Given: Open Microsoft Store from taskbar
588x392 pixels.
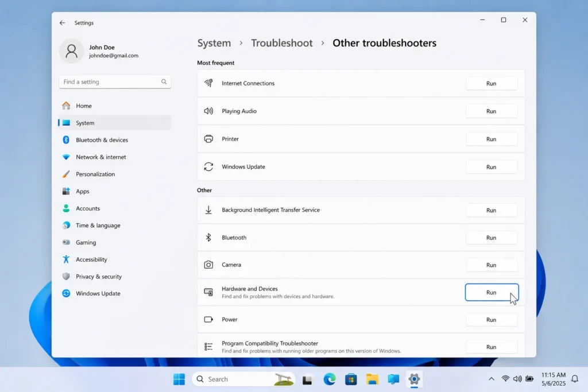Looking at the screenshot, I should point(351,379).
